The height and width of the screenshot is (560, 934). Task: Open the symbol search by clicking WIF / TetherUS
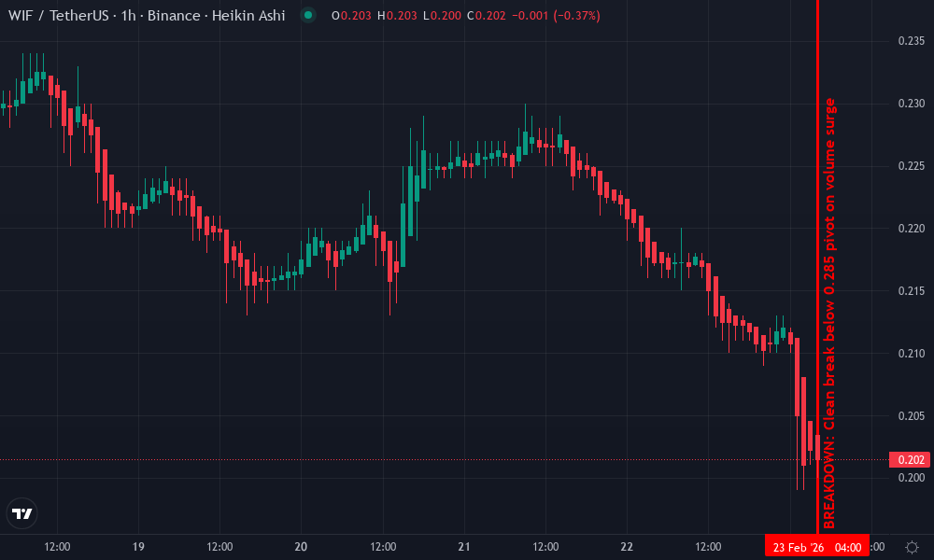pyautogui.click(x=59, y=16)
